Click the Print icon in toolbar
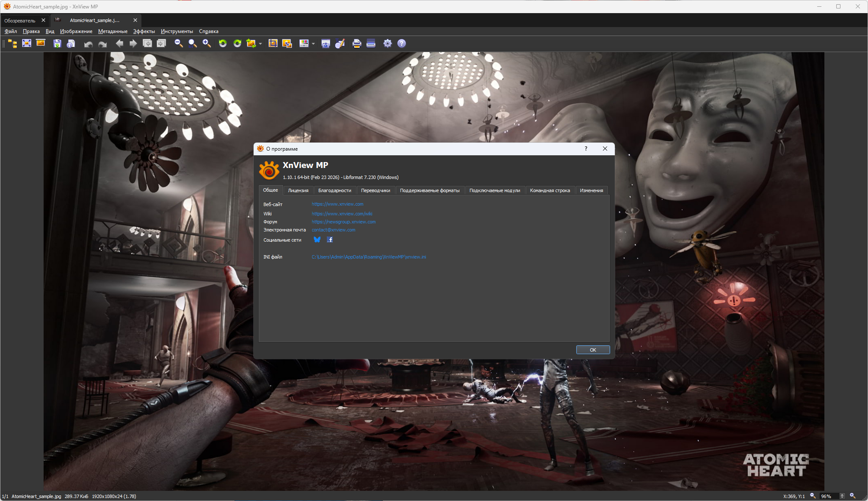Screen dimensions: 868x501 pos(357,44)
